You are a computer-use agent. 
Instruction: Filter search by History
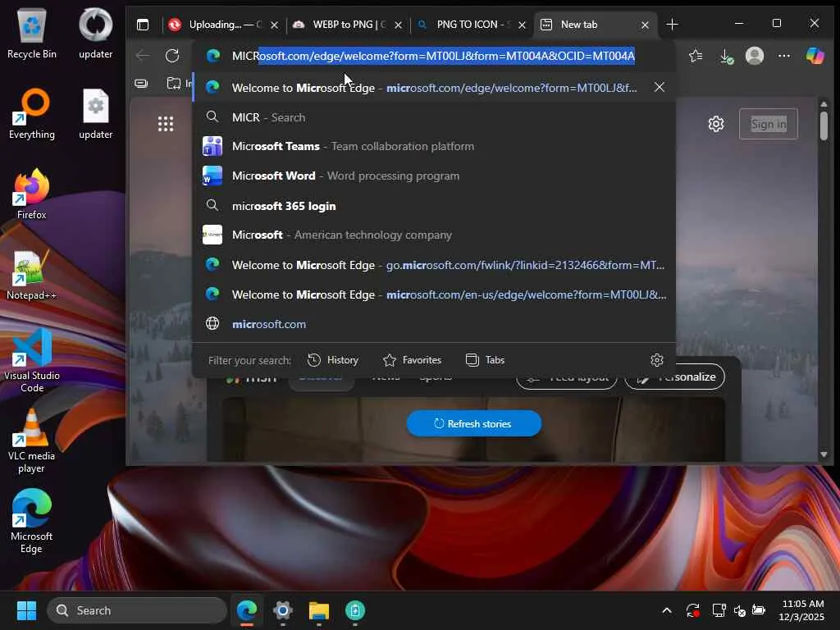pos(333,360)
